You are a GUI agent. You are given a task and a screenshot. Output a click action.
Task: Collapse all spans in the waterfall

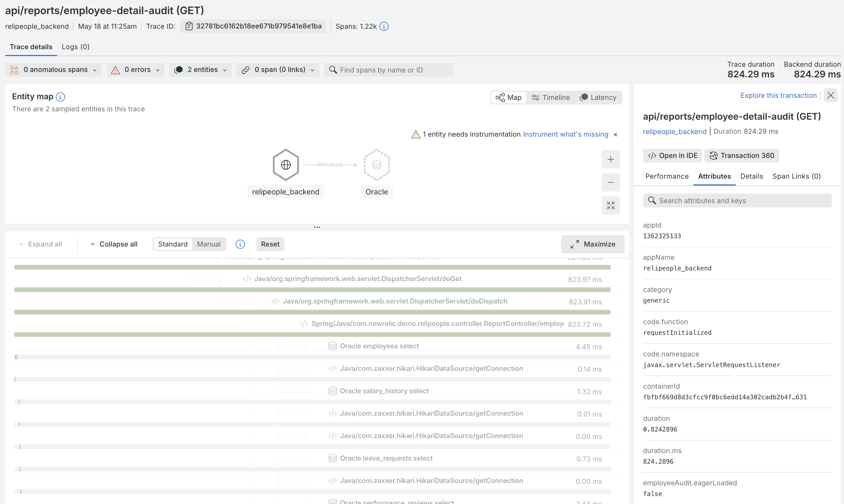(114, 244)
